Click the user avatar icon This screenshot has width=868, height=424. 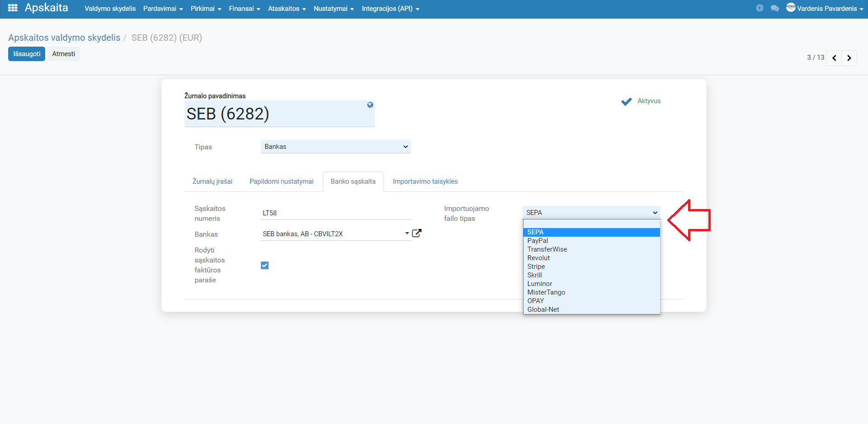point(791,7)
